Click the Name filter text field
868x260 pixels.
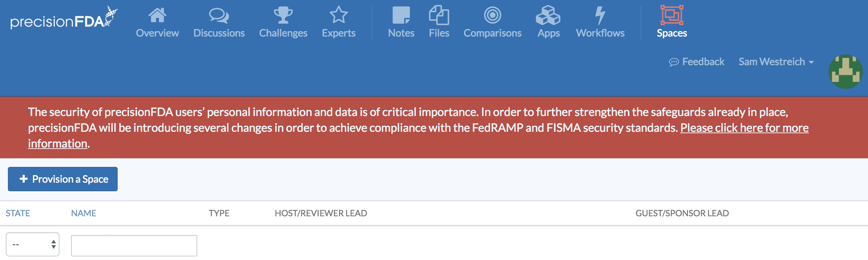tap(134, 245)
